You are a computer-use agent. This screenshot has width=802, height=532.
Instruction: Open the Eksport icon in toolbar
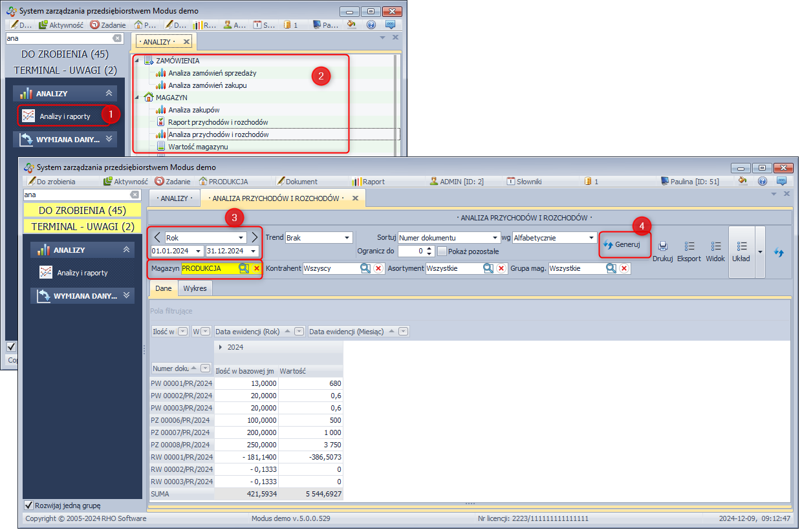[689, 246]
